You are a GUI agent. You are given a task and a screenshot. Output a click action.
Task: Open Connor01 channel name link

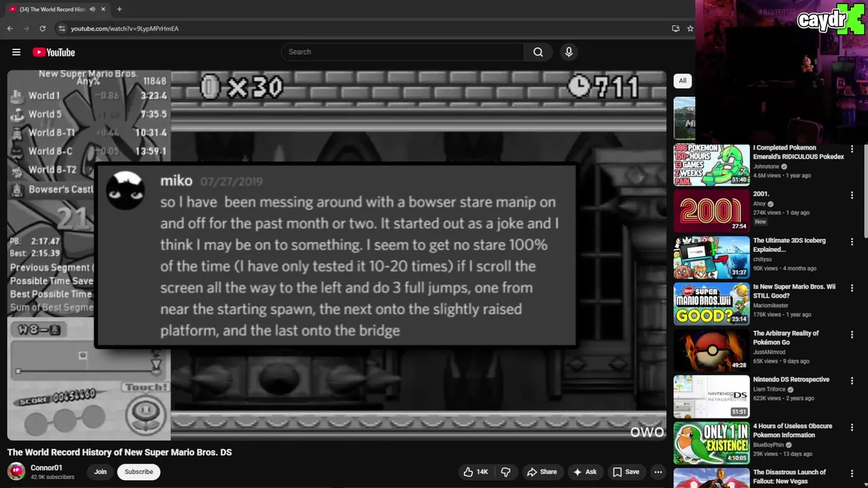pyautogui.click(x=46, y=468)
